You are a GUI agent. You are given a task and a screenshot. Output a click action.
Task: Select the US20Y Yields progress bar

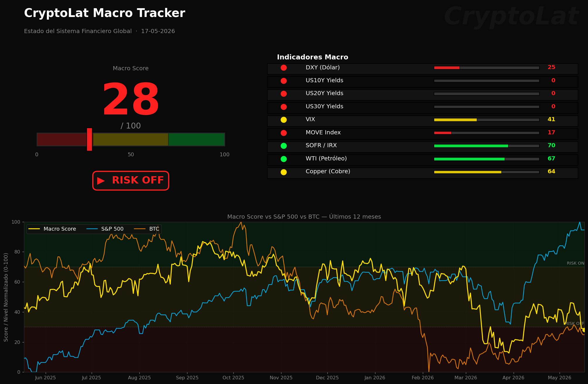(486, 94)
